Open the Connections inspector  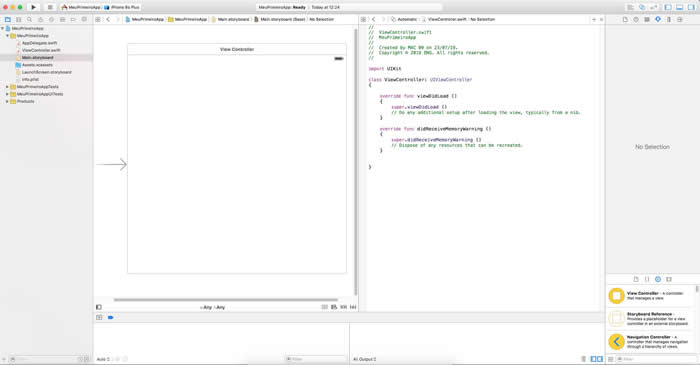(680, 20)
